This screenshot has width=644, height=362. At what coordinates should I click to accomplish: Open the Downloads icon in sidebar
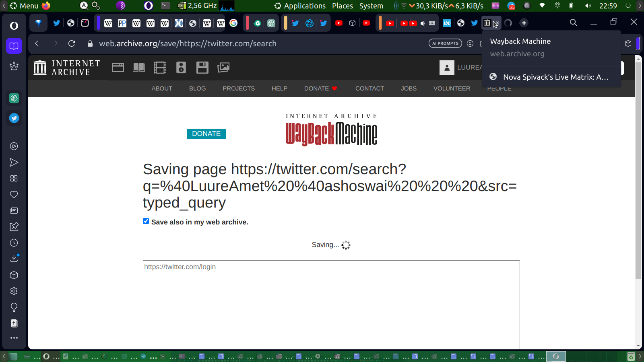pos(14,258)
